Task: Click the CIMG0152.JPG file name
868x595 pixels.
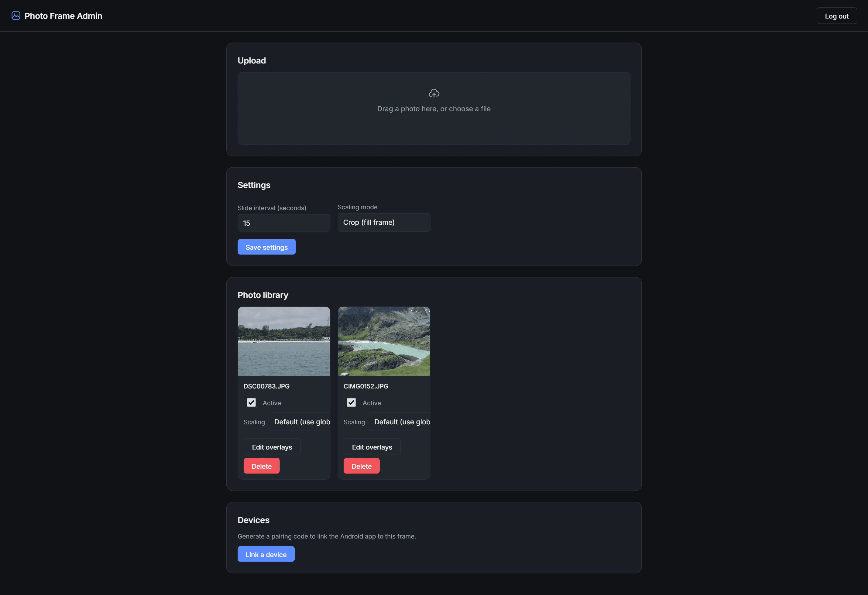Action: click(366, 386)
